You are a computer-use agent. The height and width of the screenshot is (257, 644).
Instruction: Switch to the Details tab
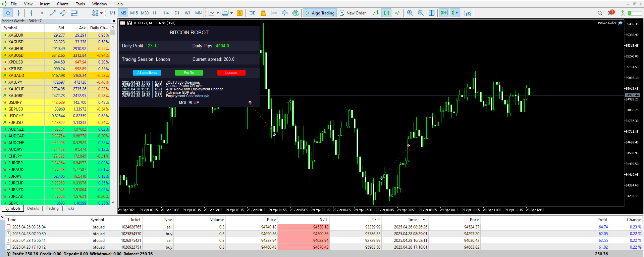pos(33,208)
